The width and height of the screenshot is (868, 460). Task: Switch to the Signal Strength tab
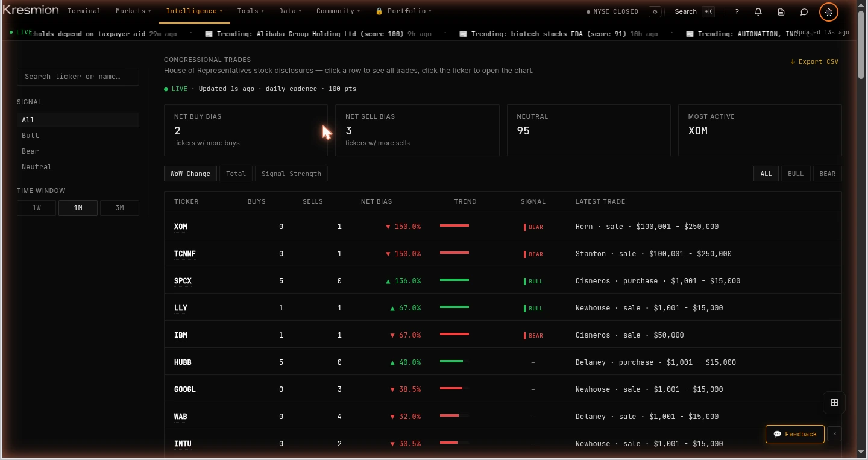(291, 174)
